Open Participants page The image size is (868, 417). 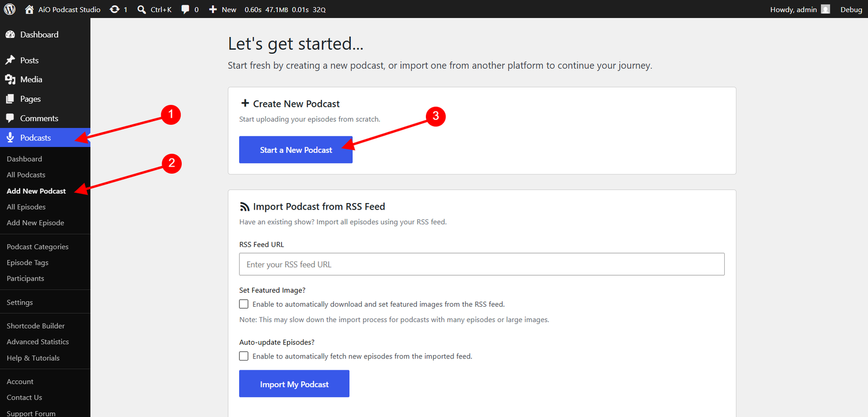point(25,279)
